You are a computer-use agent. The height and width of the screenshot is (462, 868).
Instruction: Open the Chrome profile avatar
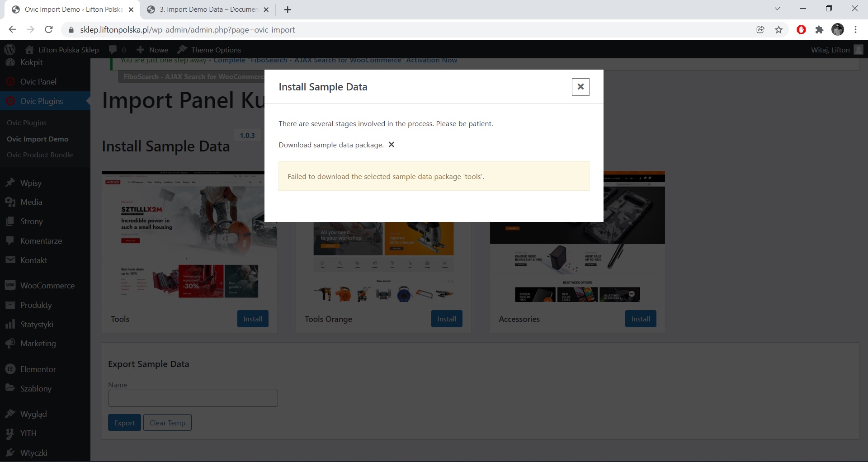838,30
